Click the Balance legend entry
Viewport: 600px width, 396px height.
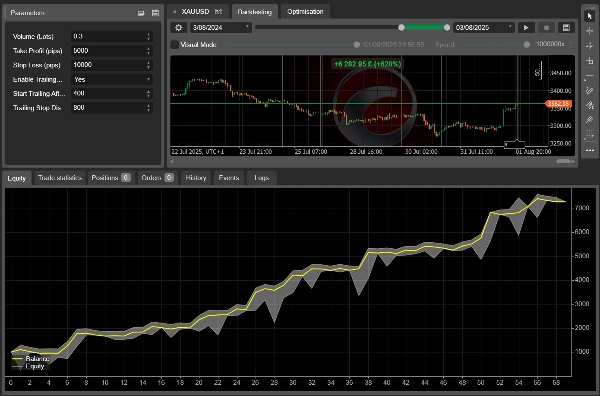coord(31,359)
